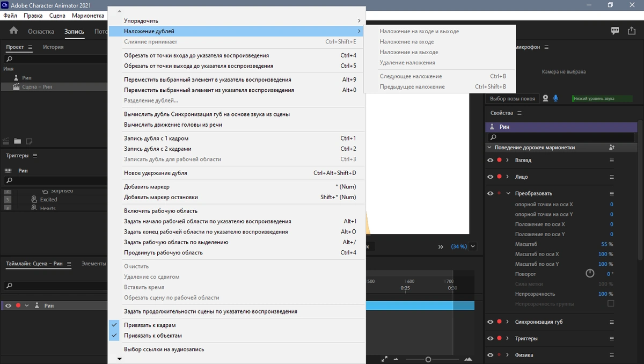This screenshot has height=364, width=644.
Task: Hide the Синхронизация губ eye toggle
Action: tap(490, 322)
